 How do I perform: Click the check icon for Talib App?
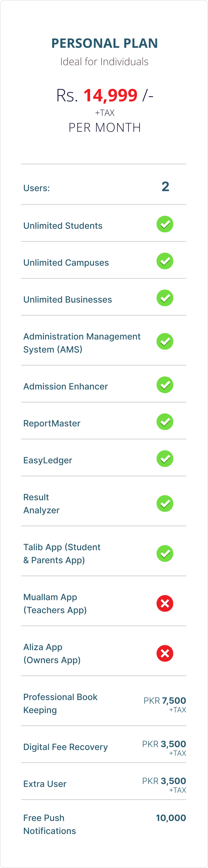(x=165, y=553)
